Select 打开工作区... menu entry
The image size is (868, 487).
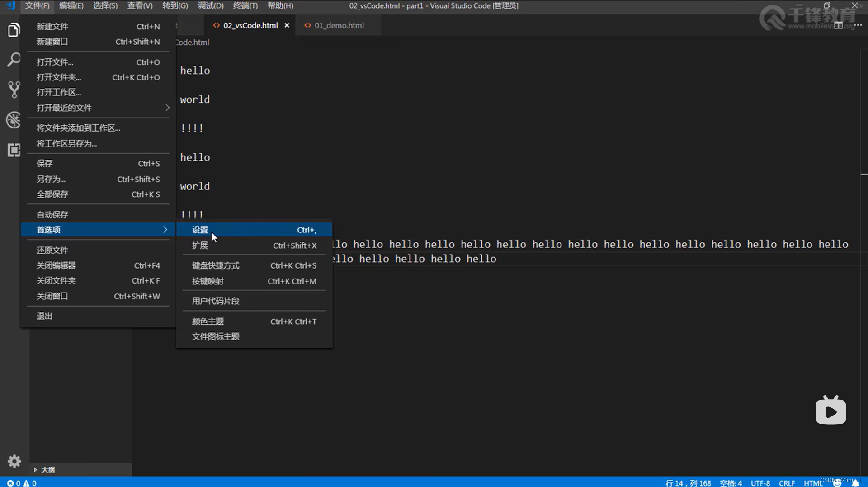pos(98,92)
